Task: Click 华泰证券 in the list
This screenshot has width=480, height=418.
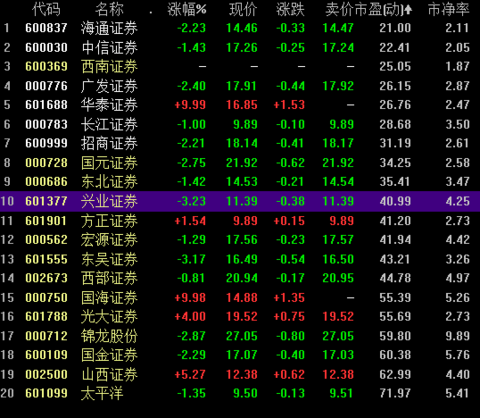Action: coord(109,105)
